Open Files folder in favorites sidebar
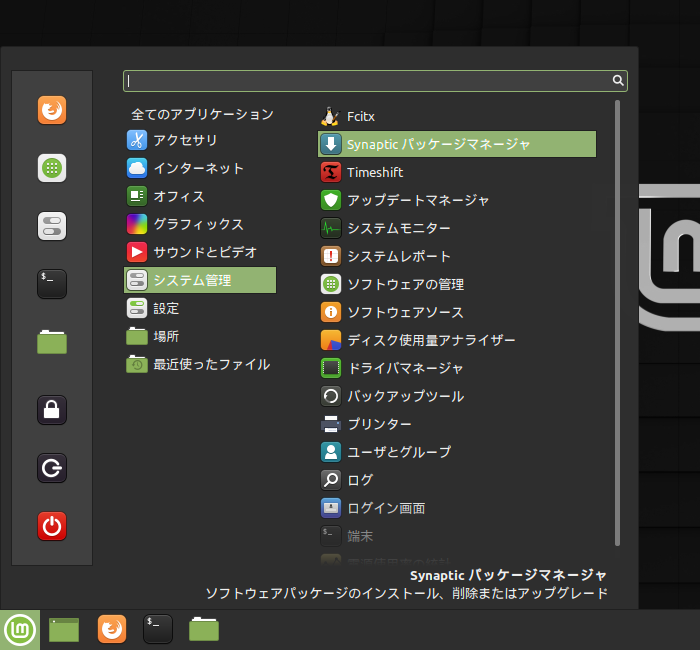This screenshot has height=650, width=700. (x=52, y=342)
